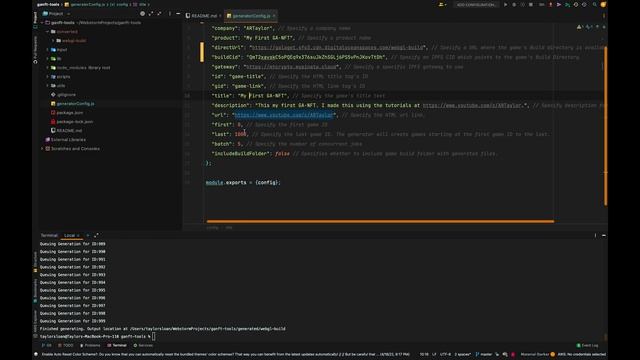Add a new terminal session tab
The height and width of the screenshot is (360, 640).
[87, 236]
